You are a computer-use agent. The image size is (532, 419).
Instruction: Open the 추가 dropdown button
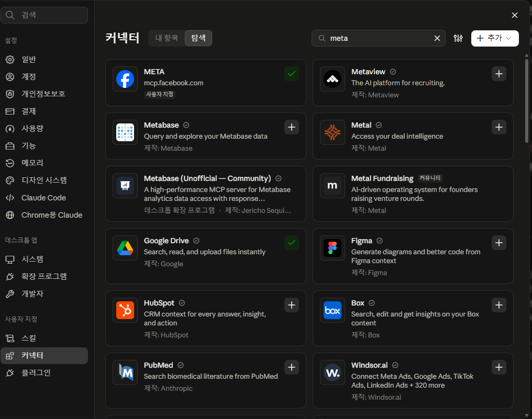click(495, 38)
